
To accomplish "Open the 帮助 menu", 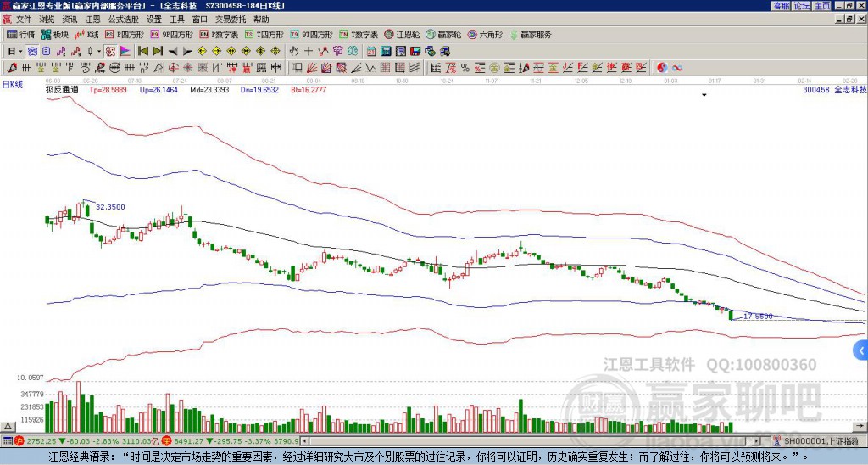I will point(261,20).
